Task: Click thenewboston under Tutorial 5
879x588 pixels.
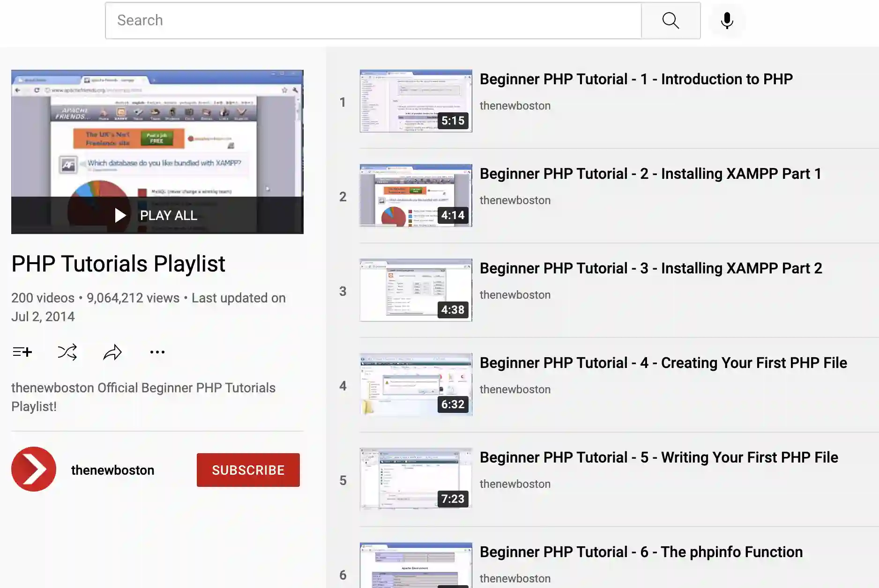Action: tap(515, 484)
